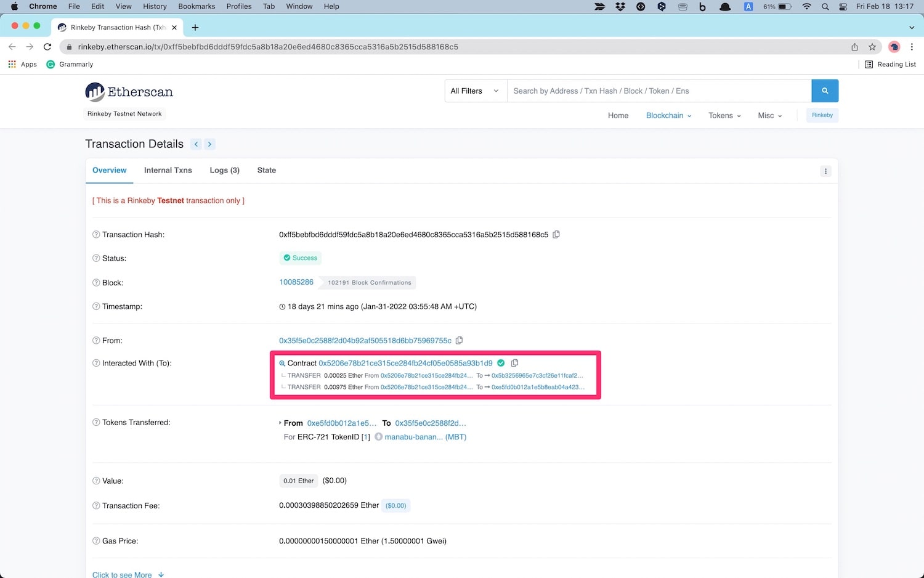Open the Apps bookmarks shortcut
924x578 pixels.
pyautogui.click(x=22, y=64)
